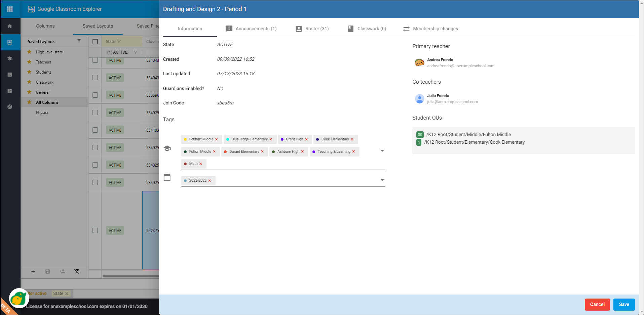
Task: Click the graduation cap sidebar icon
Action: pos(10,58)
